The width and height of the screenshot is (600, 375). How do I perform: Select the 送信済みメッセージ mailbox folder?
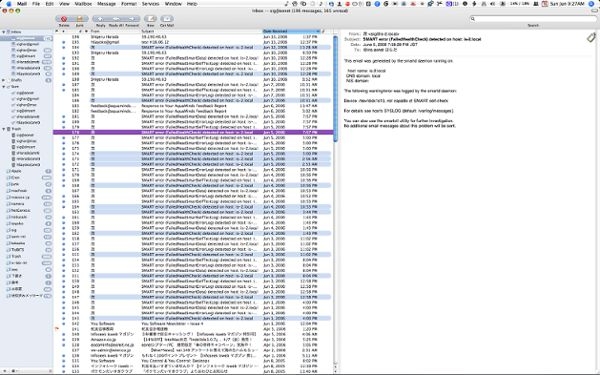26,296
